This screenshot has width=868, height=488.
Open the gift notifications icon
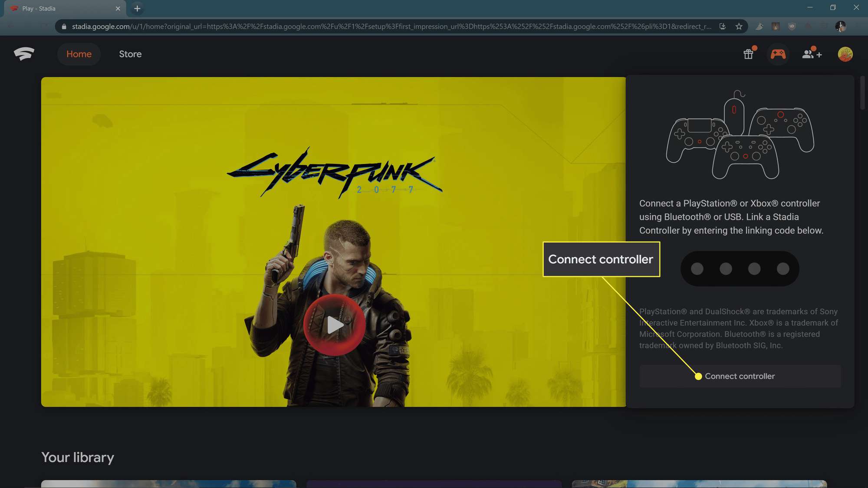749,54
